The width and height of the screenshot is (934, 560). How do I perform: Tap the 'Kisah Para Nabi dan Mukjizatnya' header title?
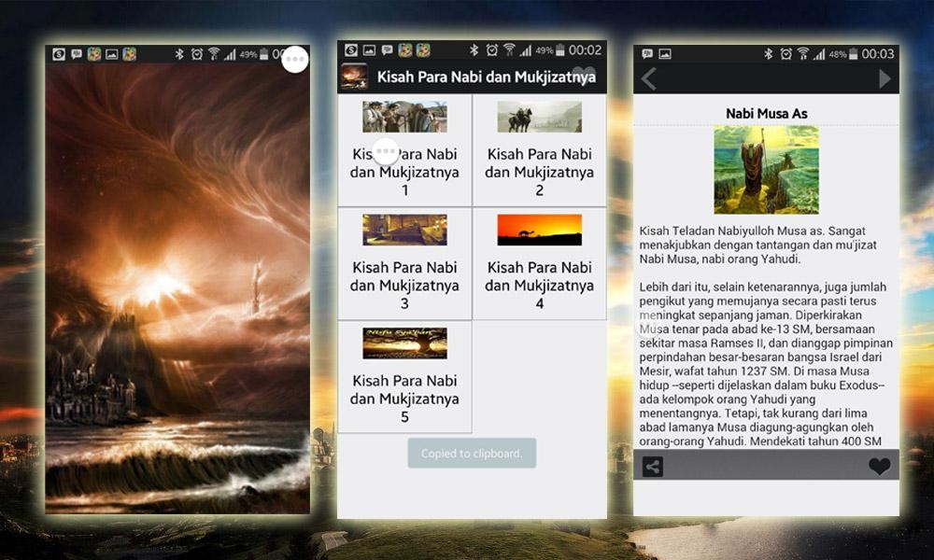pyautogui.click(x=486, y=77)
